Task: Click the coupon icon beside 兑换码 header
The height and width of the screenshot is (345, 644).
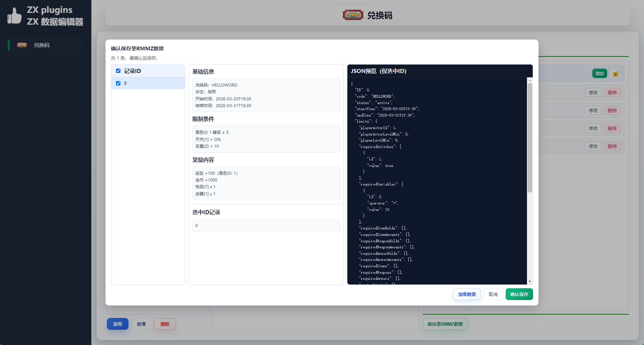Action: pyautogui.click(x=353, y=15)
